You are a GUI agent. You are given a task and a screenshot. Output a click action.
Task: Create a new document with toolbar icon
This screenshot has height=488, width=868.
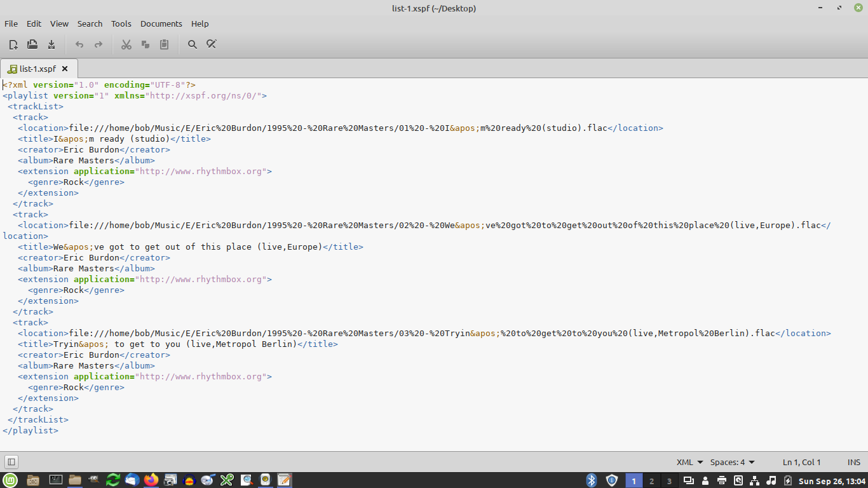click(13, 44)
